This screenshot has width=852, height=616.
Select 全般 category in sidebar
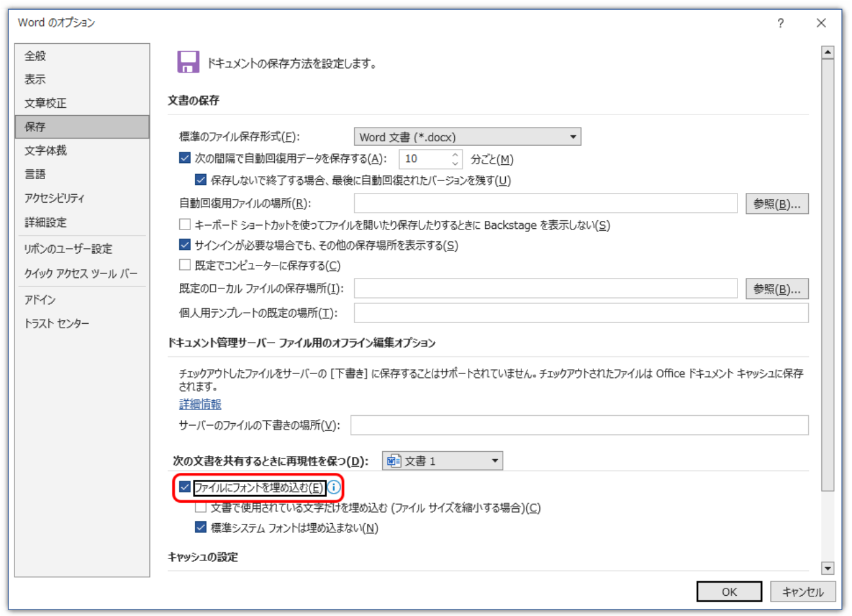tap(82, 56)
